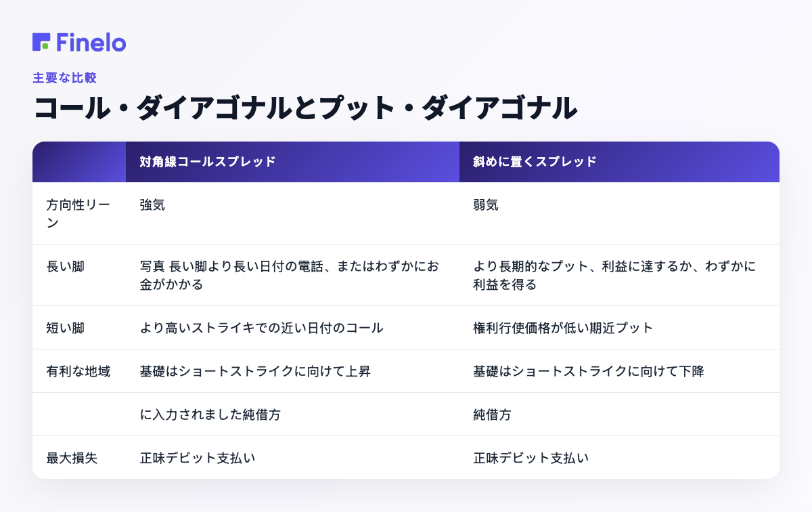Click the Finelo logo icon
This screenshot has height=512, width=812.
click(x=41, y=42)
